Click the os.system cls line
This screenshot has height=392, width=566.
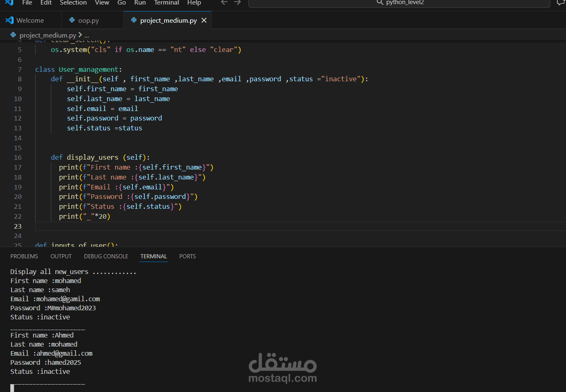(x=146, y=50)
